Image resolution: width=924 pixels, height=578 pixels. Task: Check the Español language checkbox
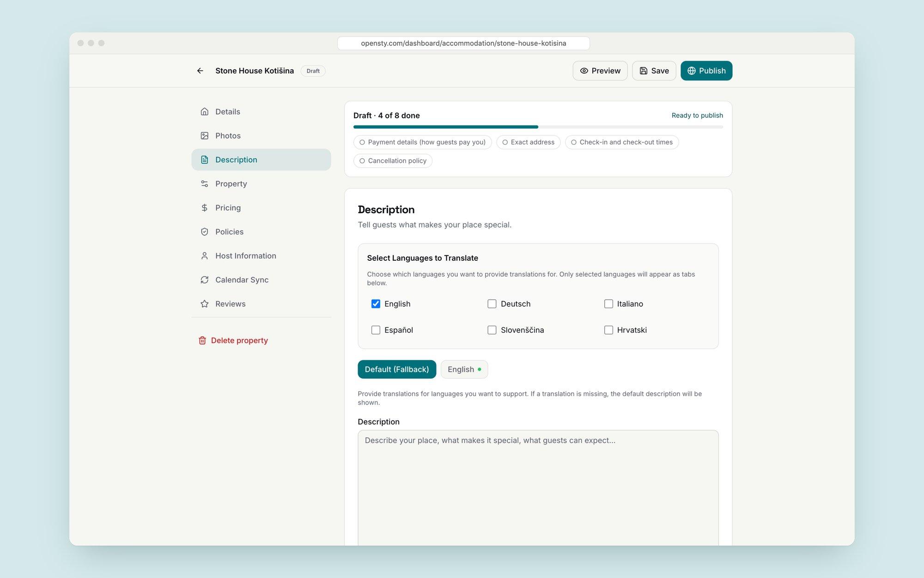coord(376,330)
